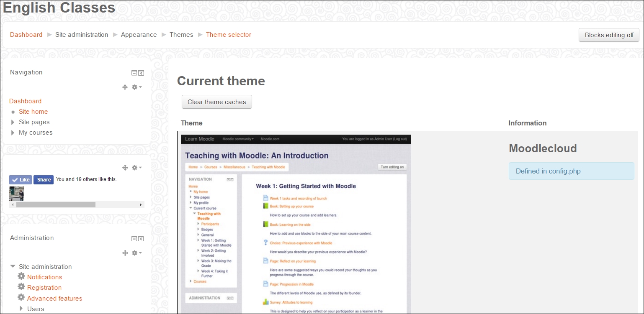This screenshot has width=644, height=314.
Task: Collapse the Site administration tree node
Action: point(13,266)
